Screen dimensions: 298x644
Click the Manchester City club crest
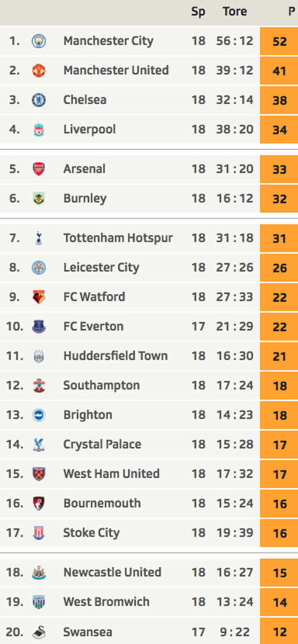click(39, 41)
